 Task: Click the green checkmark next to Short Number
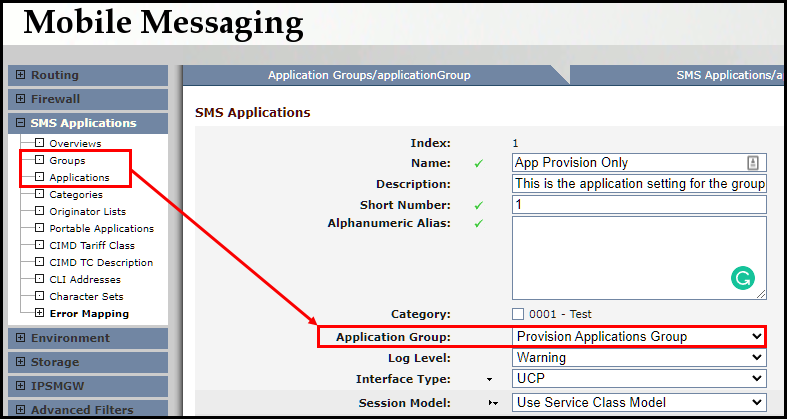(478, 205)
